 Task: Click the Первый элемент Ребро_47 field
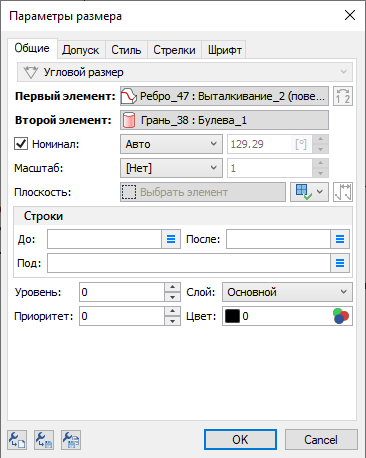pos(224,96)
